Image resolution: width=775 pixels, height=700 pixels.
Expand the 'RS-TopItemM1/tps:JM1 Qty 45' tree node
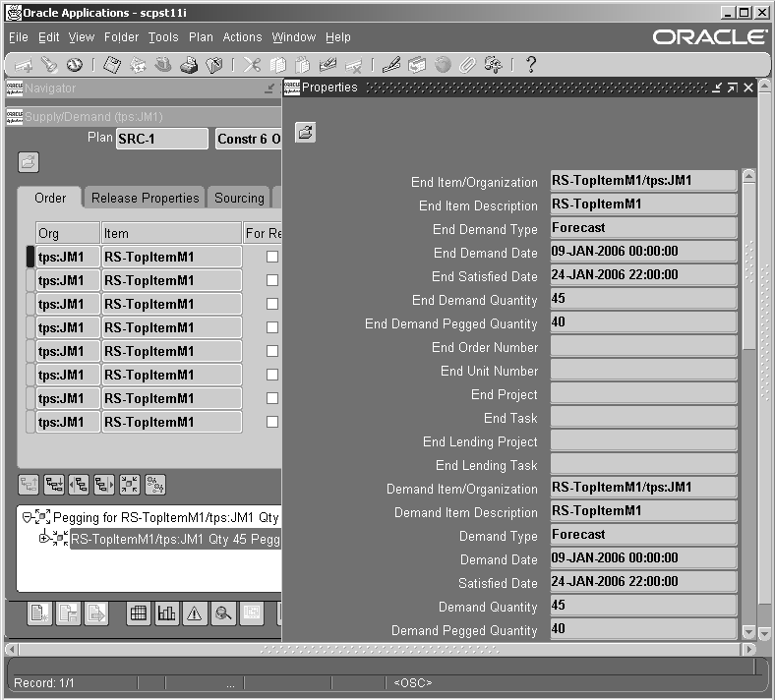click(44, 538)
